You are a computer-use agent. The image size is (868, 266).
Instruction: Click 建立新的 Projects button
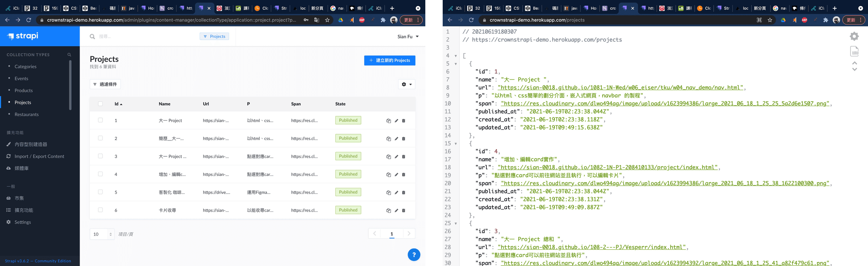coord(390,60)
